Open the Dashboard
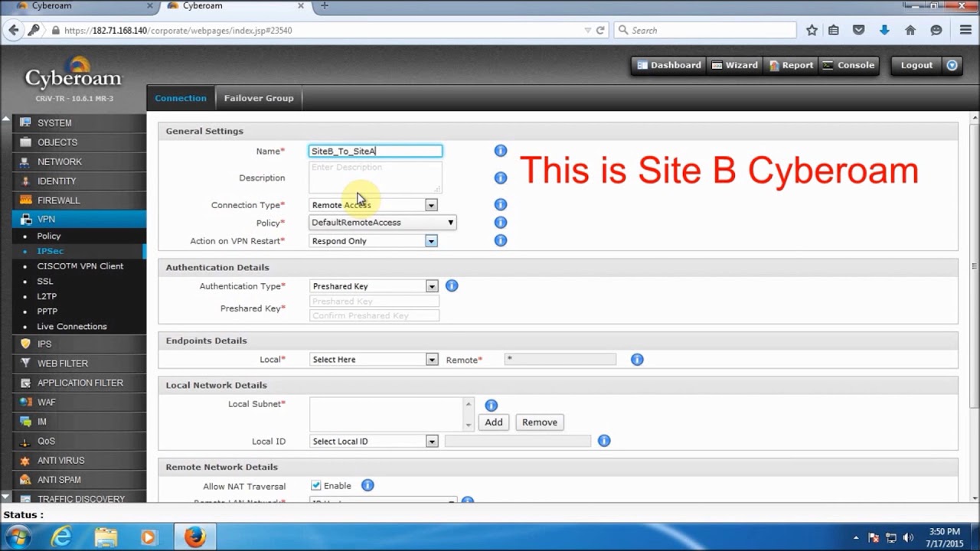The height and width of the screenshot is (551, 980). point(668,65)
